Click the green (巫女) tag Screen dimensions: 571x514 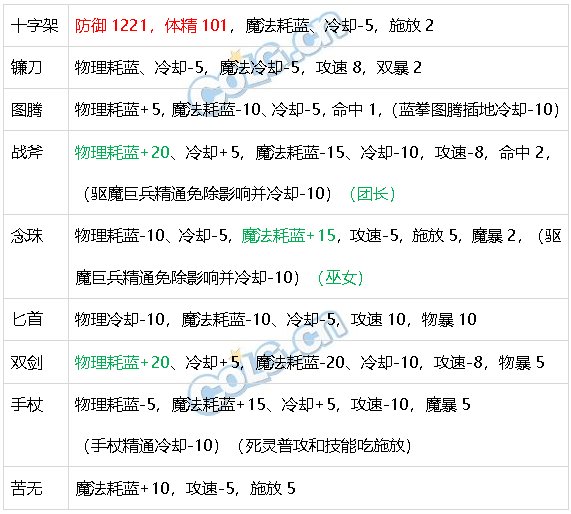[340, 278]
